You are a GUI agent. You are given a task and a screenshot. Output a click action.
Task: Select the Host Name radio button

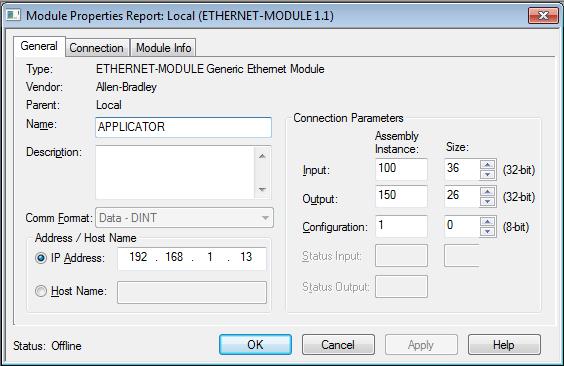point(41,290)
